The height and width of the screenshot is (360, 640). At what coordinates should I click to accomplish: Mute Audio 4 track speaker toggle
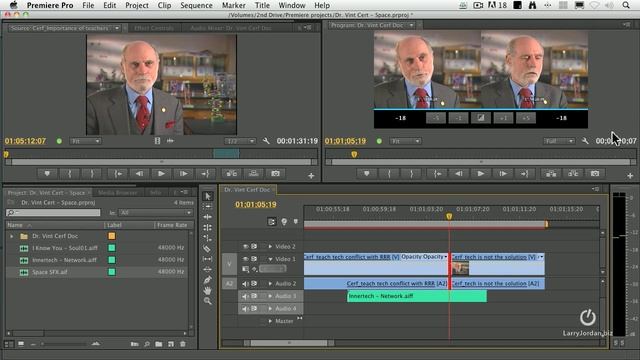pyautogui.click(x=245, y=309)
